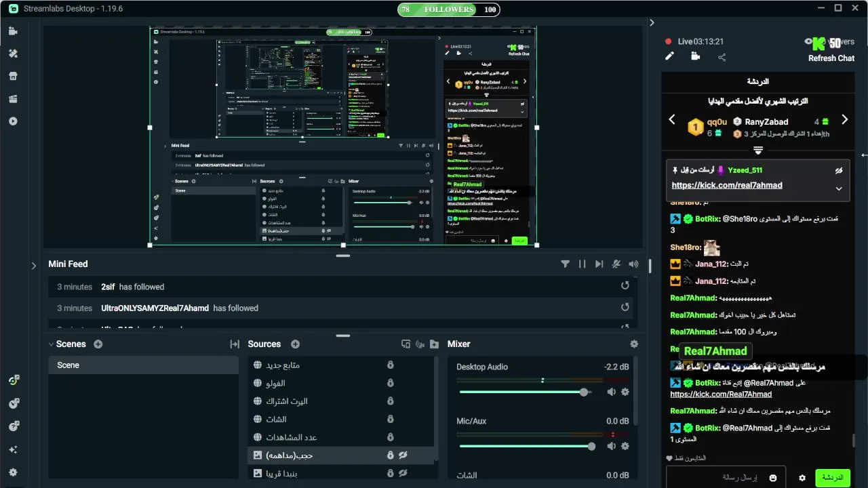868x488 pixels.
Task: Click the scene transitions icon beside Scenes
Action: tap(235, 344)
